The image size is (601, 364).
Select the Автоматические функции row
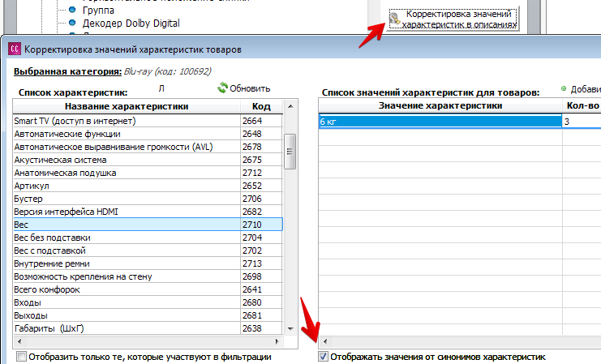tap(148, 134)
